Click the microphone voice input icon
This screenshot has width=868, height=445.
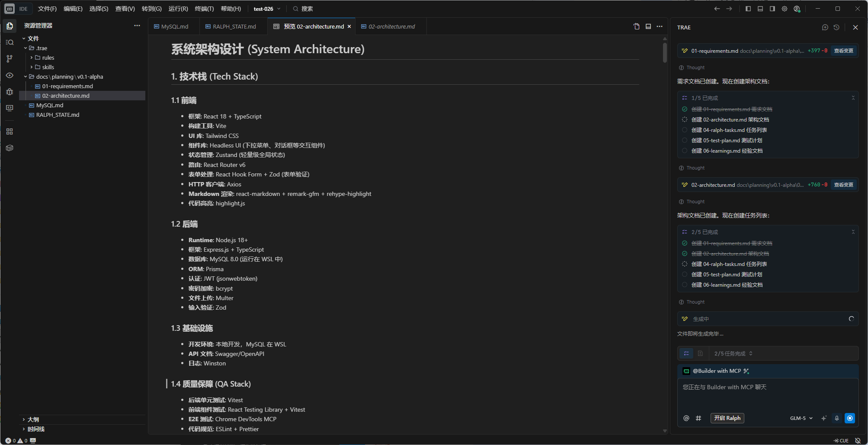[836, 418]
